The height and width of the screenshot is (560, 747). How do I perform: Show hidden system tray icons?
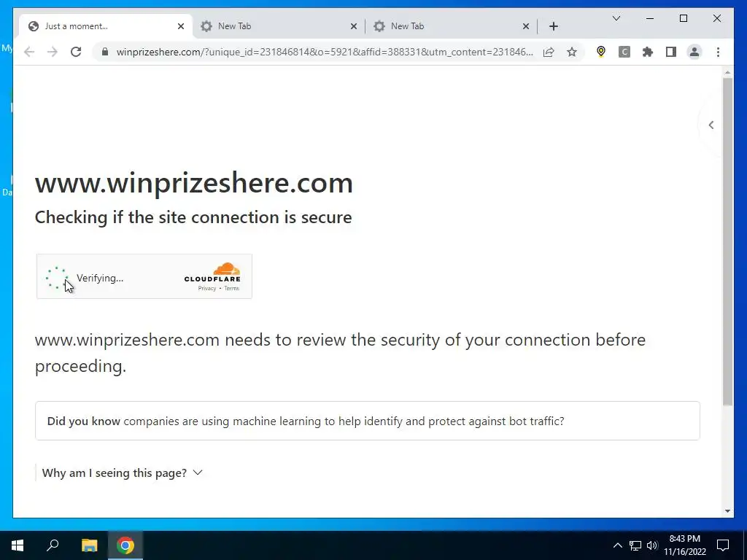click(x=617, y=545)
